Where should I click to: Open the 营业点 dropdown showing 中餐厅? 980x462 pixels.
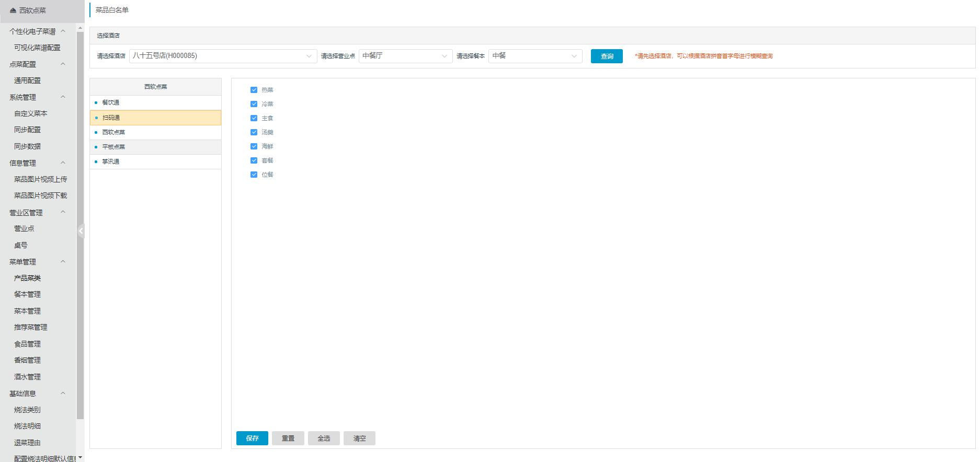(x=405, y=56)
